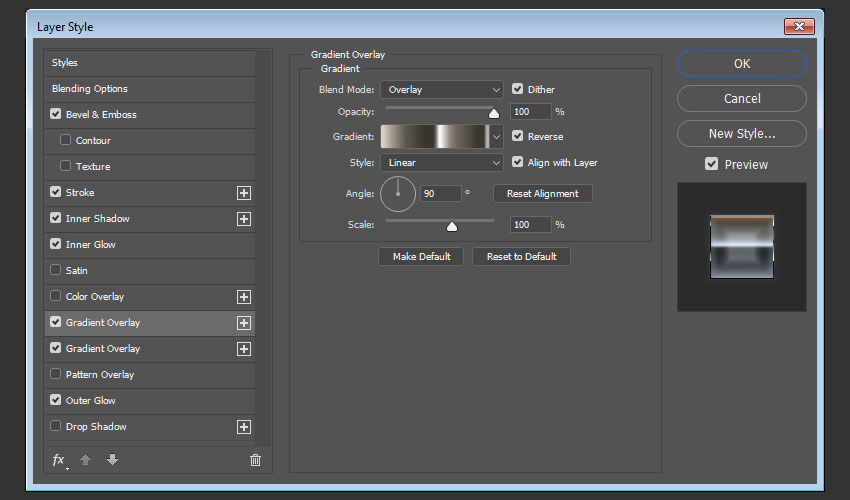The width and height of the screenshot is (850, 500).
Task: Add another Inner Shadow with plus icon
Action: (x=243, y=219)
